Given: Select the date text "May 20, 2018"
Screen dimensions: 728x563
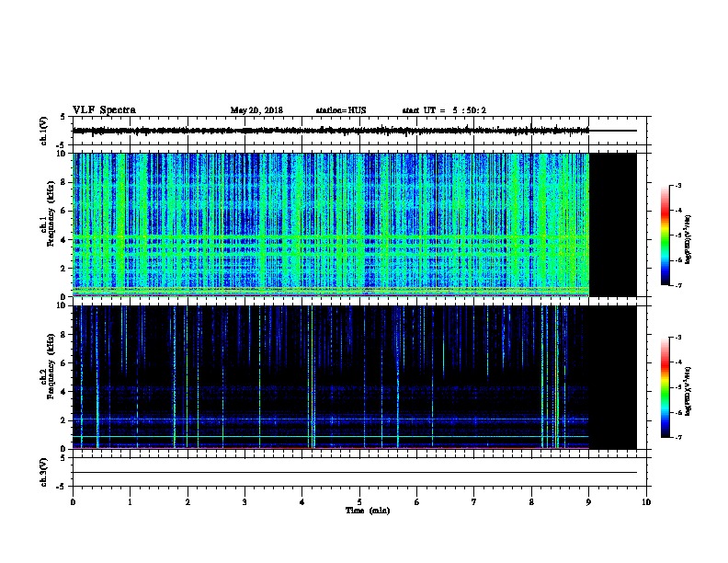Looking at the screenshot, I should pos(256,110).
